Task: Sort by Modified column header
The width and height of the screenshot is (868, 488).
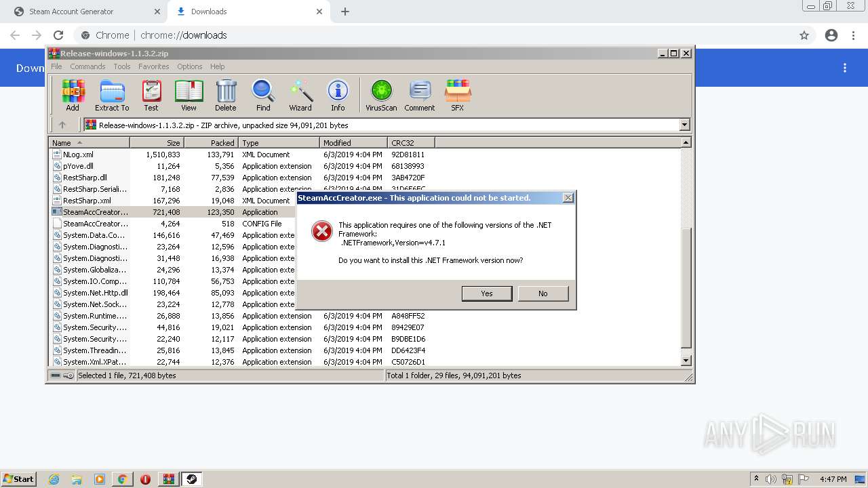Action: pyautogui.click(x=353, y=143)
